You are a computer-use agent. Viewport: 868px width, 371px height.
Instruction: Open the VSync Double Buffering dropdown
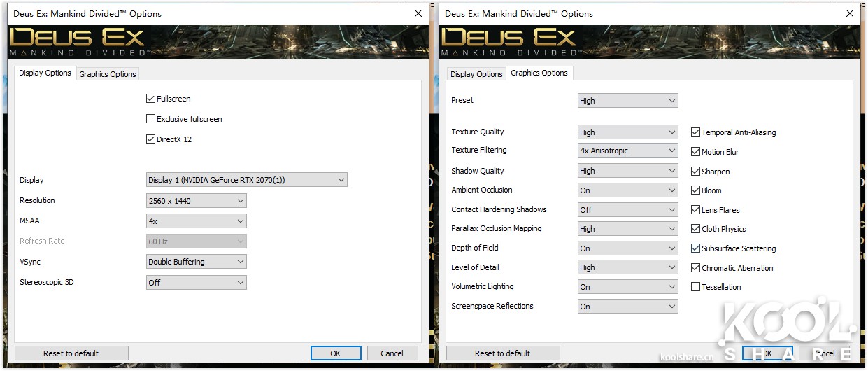pyautogui.click(x=196, y=262)
